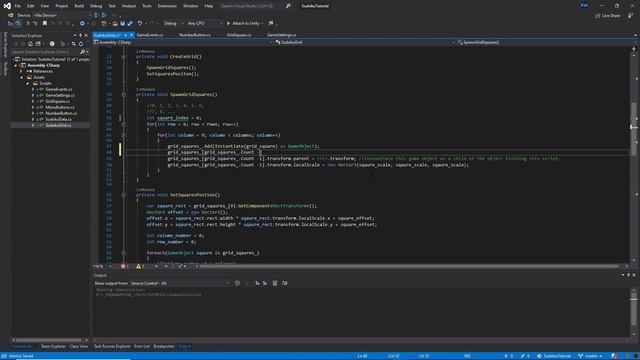This screenshot has height=360, width=640.
Task: Switch to Class View panel tab
Action: click(78, 346)
